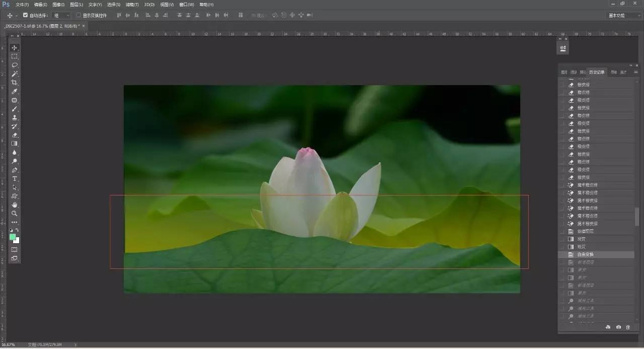The height and width of the screenshot is (349, 644).
Task: Delete current history state via trash icon
Action: [x=628, y=327]
